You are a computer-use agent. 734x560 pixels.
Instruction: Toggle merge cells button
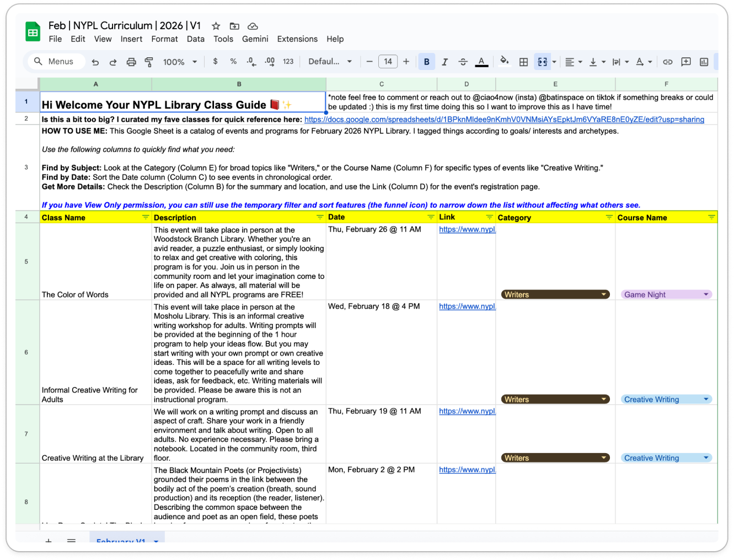coord(542,62)
